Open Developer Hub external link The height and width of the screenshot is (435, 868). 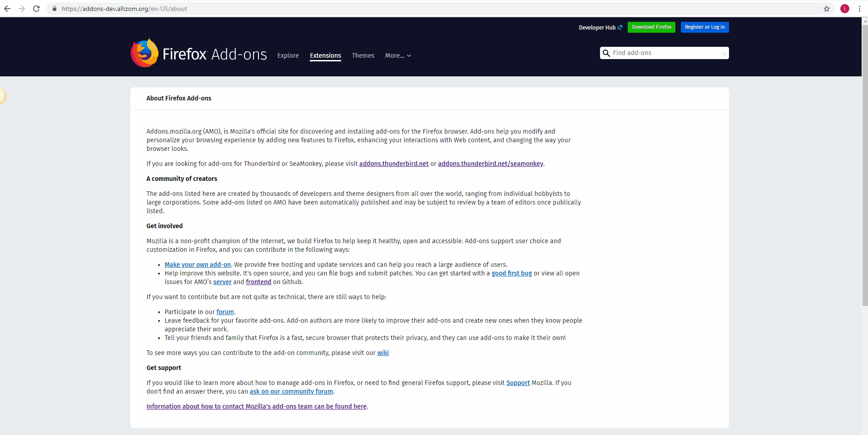[x=600, y=27]
